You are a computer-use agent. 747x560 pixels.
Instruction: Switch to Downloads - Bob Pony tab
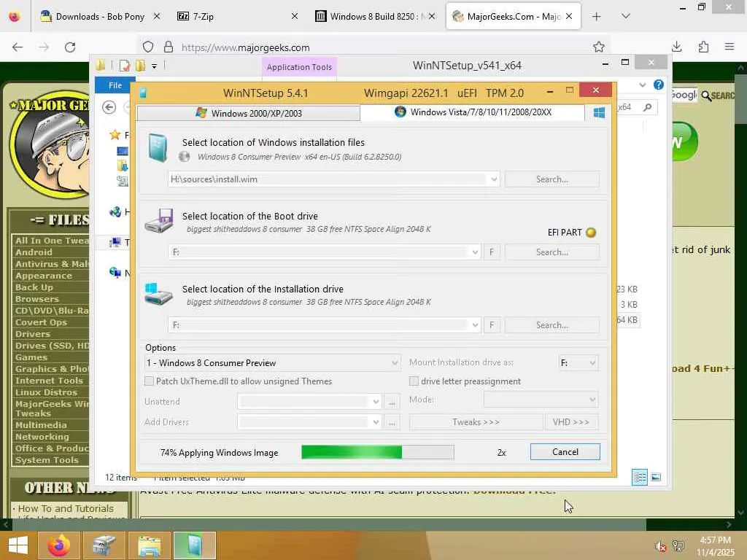pos(100,17)
